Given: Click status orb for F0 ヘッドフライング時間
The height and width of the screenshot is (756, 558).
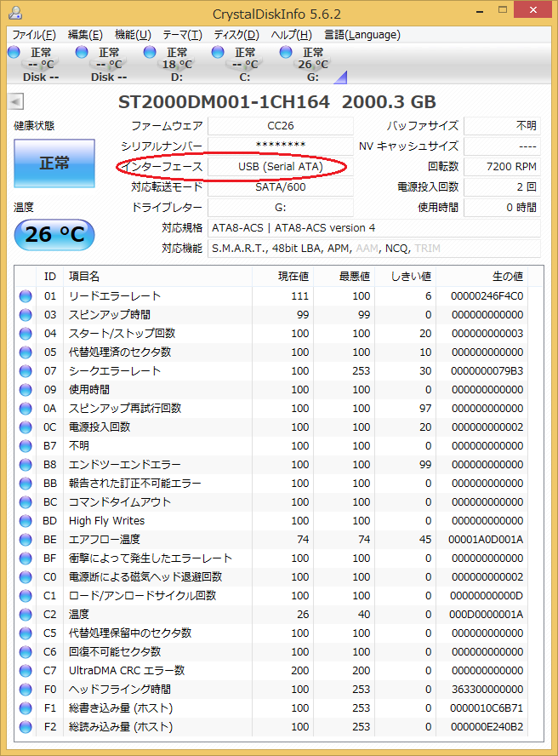Looking at the screenshot, I should (x=26, y=690).
